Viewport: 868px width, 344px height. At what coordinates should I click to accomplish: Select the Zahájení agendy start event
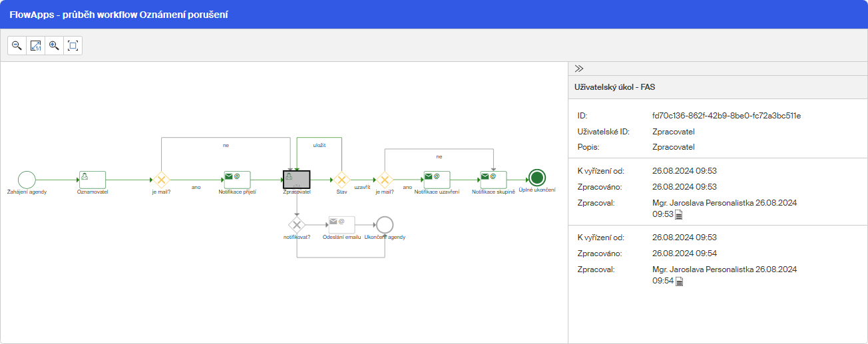[27, 180]
